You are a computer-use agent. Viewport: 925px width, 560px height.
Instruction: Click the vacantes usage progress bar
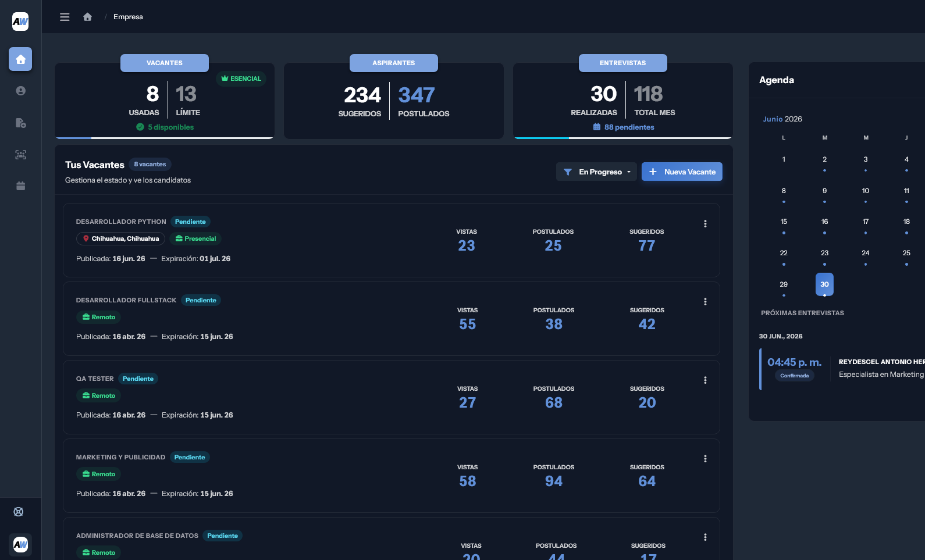[165, 138]
